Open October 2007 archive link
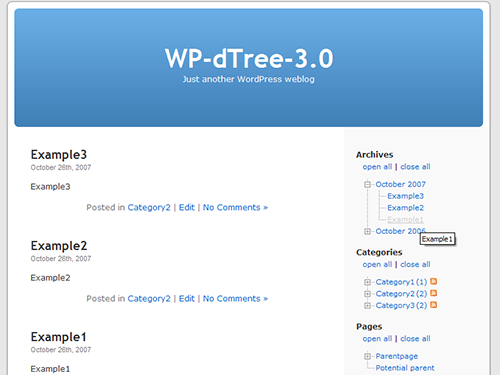This screenshot has width=500, height=375. pos(401,184)
